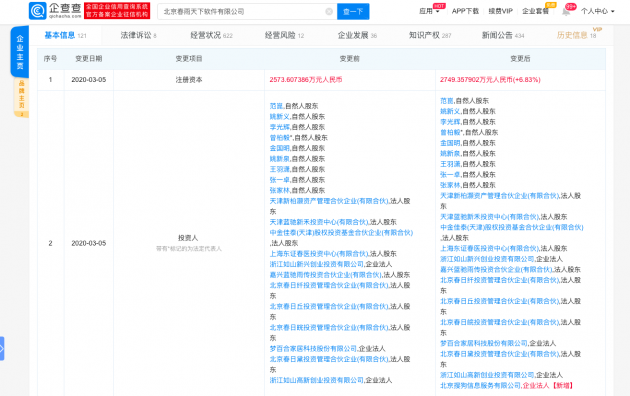Viewport: 630px width, 396px height.
Task: Open 王羽潇 in the 变更后 column
Action: coord(450,164)
